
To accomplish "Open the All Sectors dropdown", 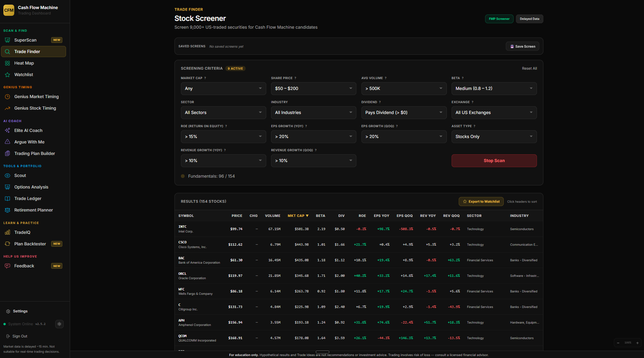I will coord(223,113).
